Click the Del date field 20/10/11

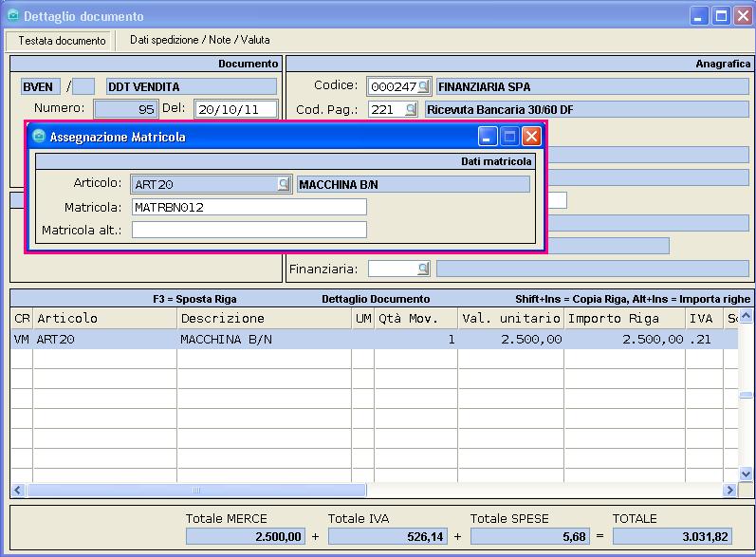click(x=236, y=109)
